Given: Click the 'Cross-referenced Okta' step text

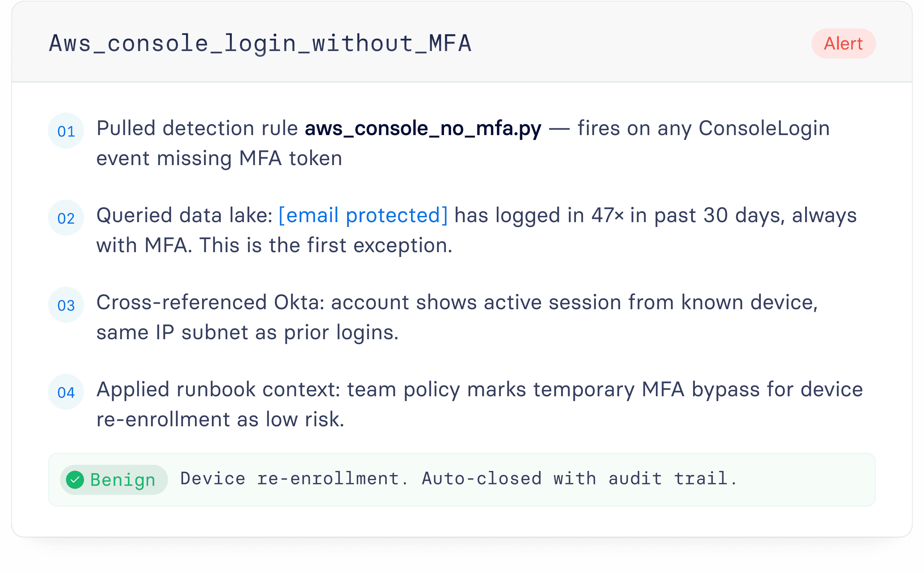Looking at the screenshot, I should pos(210,302).
